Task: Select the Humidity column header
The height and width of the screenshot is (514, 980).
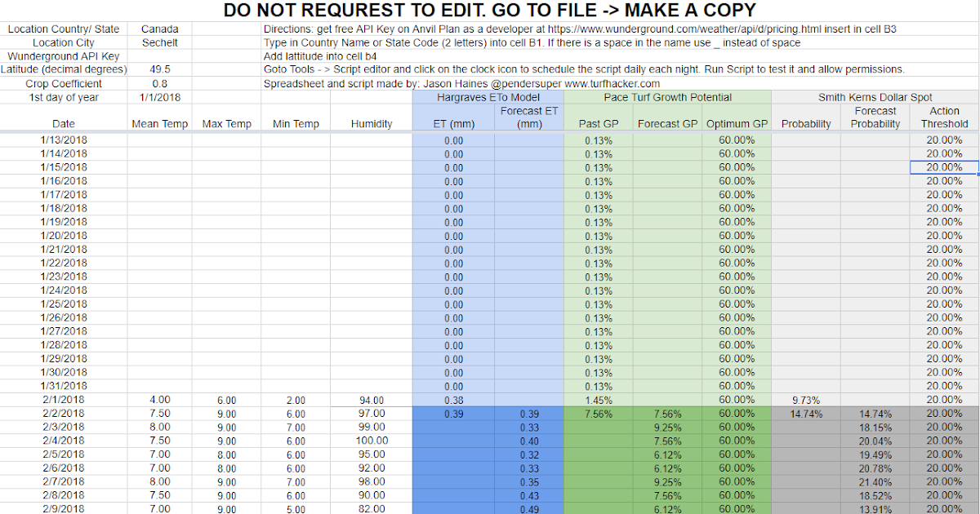Action: click(x=372, y=123)
